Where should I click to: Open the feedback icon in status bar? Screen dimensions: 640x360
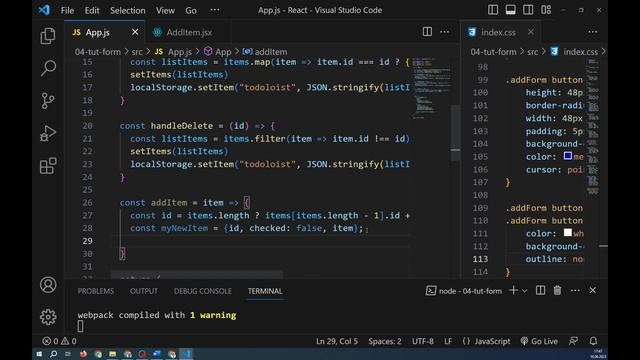pos(573,341)
